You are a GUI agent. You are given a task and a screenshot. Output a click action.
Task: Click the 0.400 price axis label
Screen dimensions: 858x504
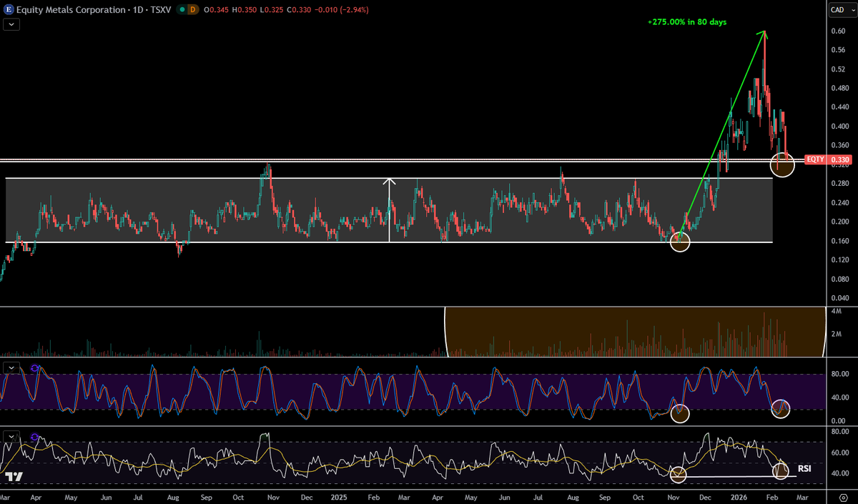(839, 126)
